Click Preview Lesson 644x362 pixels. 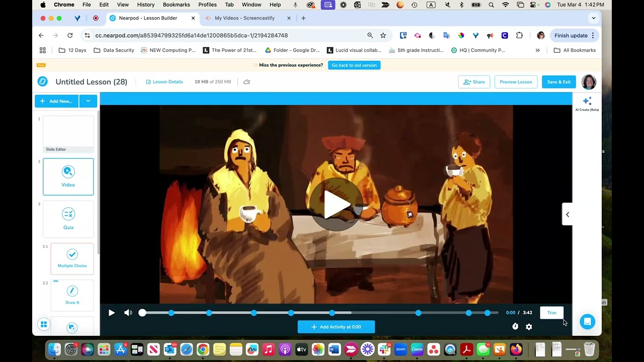tap(516, 82)
